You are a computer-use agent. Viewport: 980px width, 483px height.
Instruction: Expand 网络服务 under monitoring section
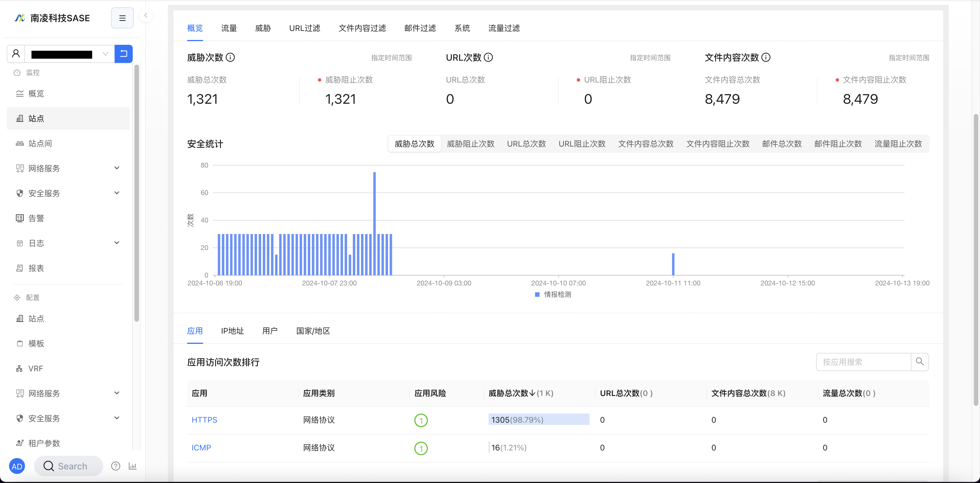click(68, 168)
